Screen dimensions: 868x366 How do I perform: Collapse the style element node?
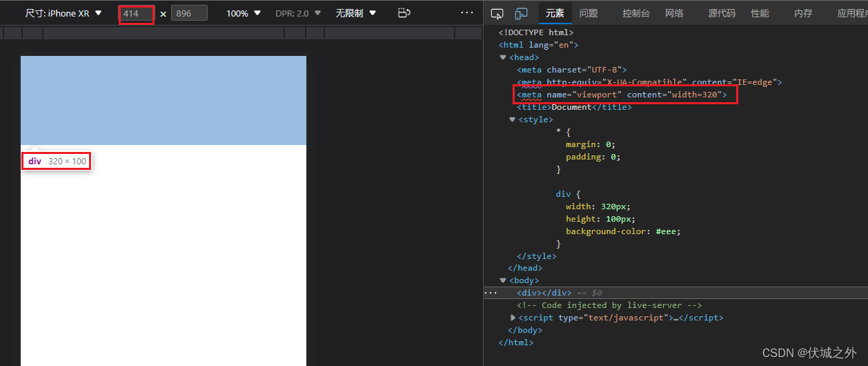512,119
